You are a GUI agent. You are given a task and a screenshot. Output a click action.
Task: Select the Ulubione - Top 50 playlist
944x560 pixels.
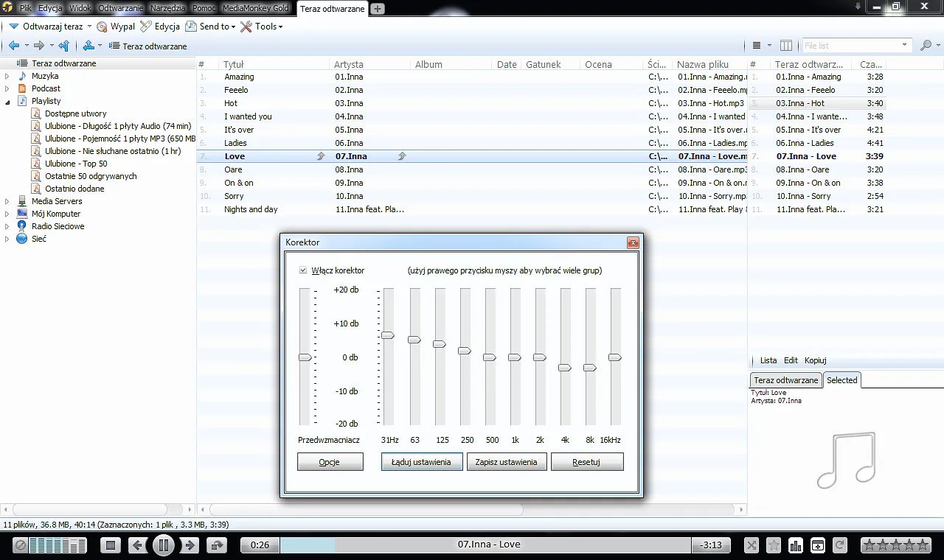coord(76,164)
